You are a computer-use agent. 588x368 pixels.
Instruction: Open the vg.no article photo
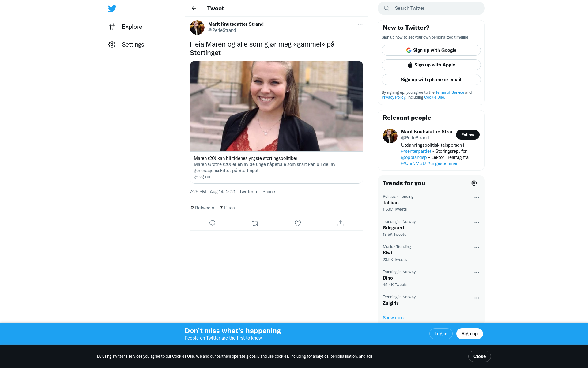coord(277,106)
